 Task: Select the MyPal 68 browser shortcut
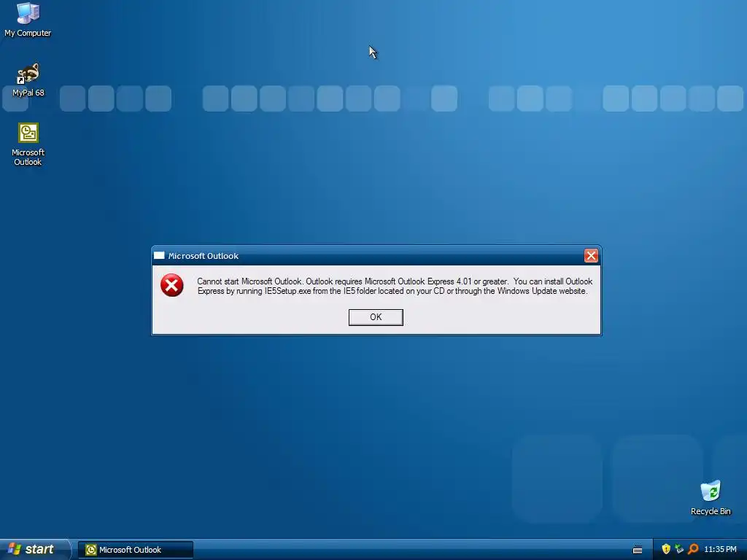point(28,79)
